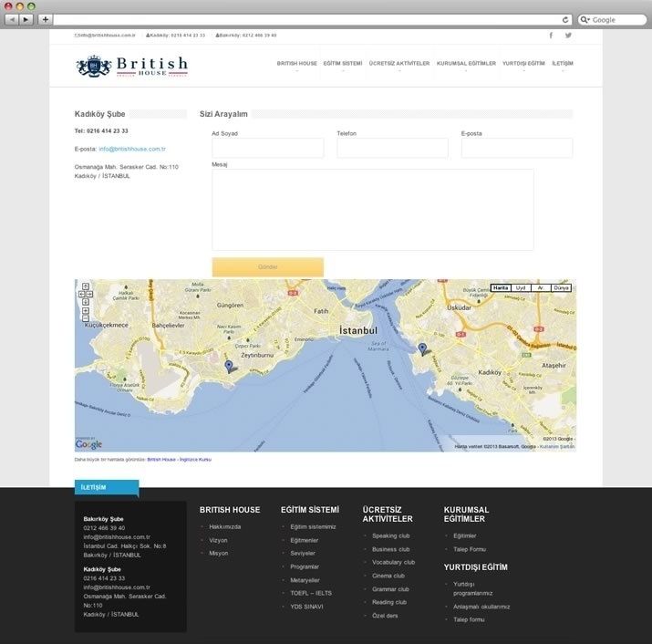The height and width of the screenshot is (644, 652).
Task: Open Programlar footer link
Action: [x=305, y=566]
